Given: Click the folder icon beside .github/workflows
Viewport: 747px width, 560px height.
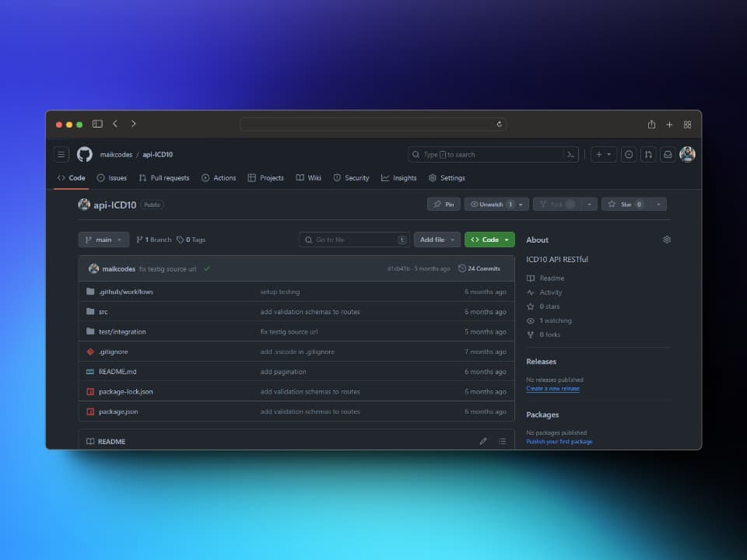Looking at the screenshot, I should tap(90, 292).
